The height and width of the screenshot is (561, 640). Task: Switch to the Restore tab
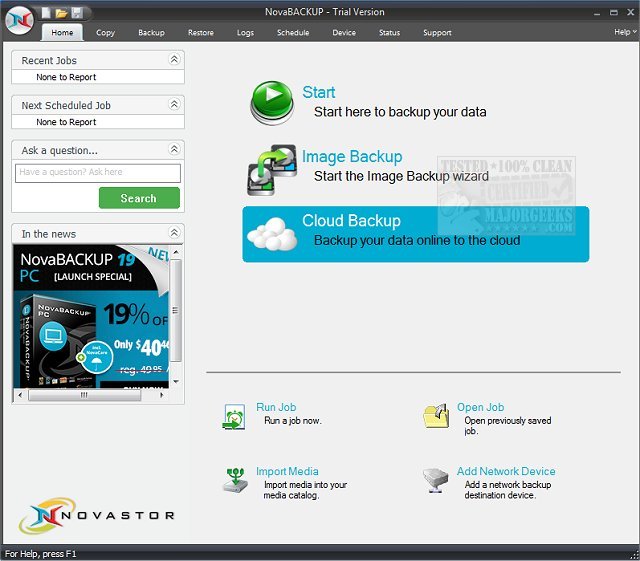pos(201,33)
